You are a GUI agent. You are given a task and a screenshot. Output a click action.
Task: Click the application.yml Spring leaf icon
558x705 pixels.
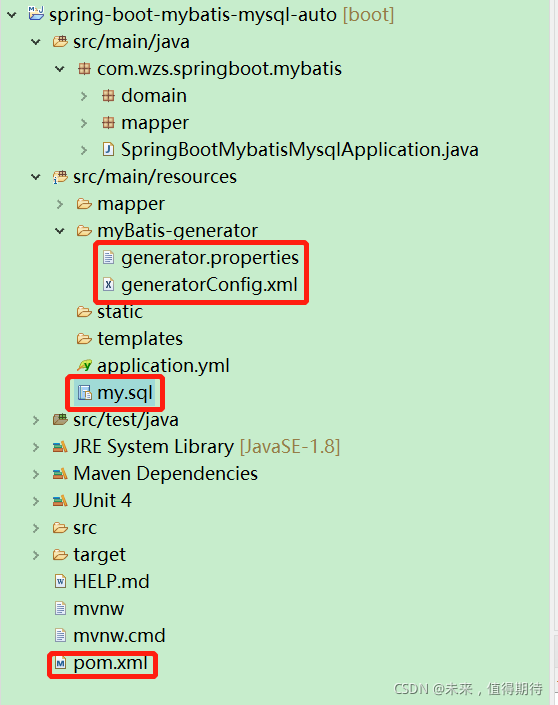(84, 366)
